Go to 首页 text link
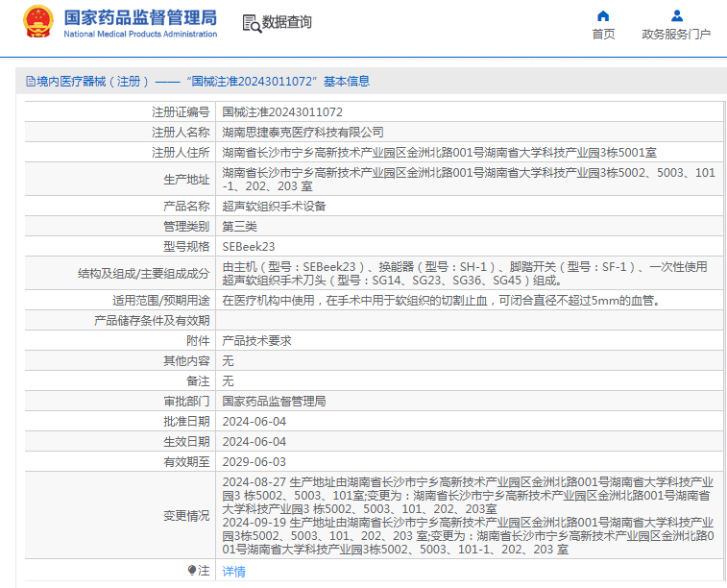The image size is (727, 588). click(x=603, y=35)
